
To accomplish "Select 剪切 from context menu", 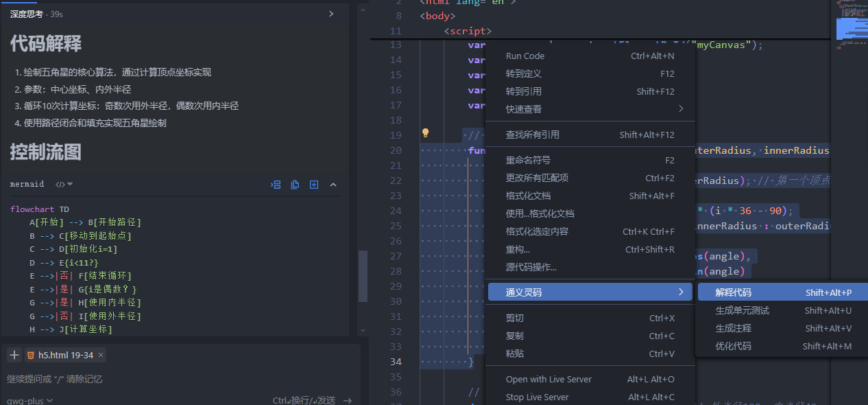I will (x=590, y=318).
